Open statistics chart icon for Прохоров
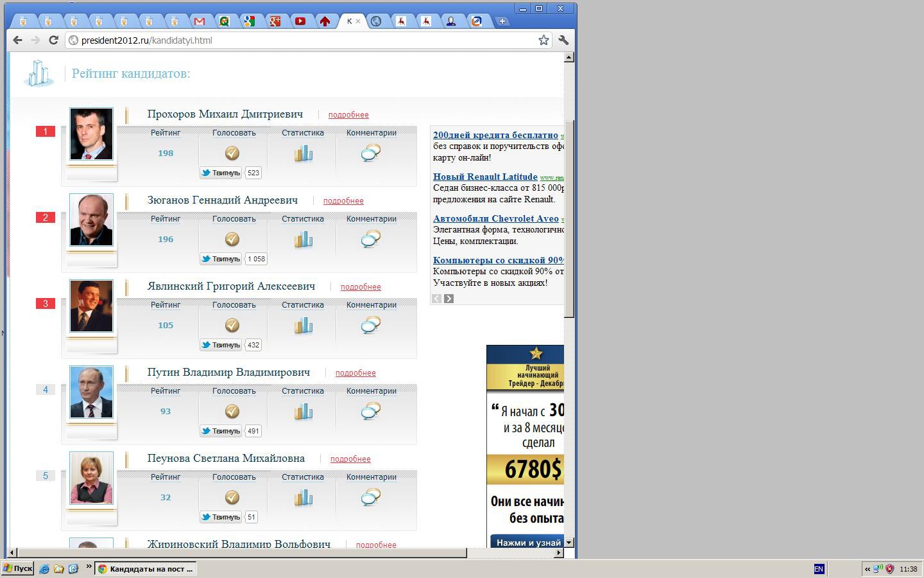The width and height of the screenshot is (924, 578). (x=304, y=153)
